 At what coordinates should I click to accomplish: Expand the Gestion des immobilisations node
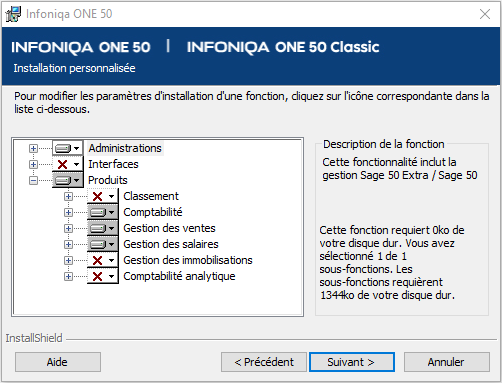(x=68, y=260)
